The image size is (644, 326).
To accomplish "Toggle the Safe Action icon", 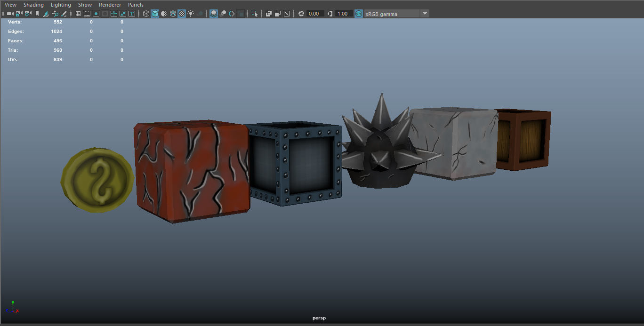I will [123, 14].
